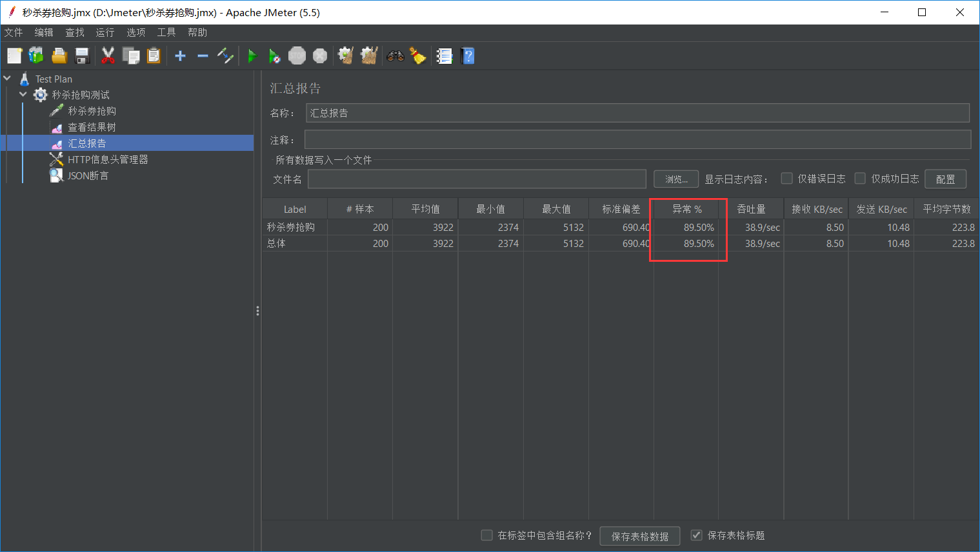Screen dimensions: 980x552
Task: Uncheck the 保存表格标题 checkbox
Action: [696, 535]
